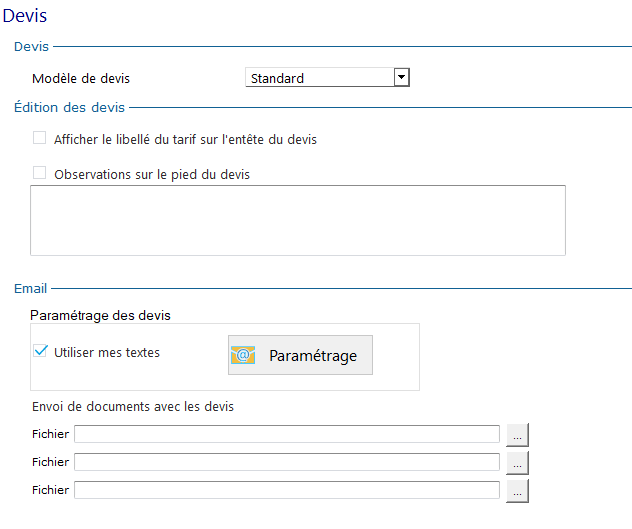Open the Paramétrage email settings button

coord(300,355)
